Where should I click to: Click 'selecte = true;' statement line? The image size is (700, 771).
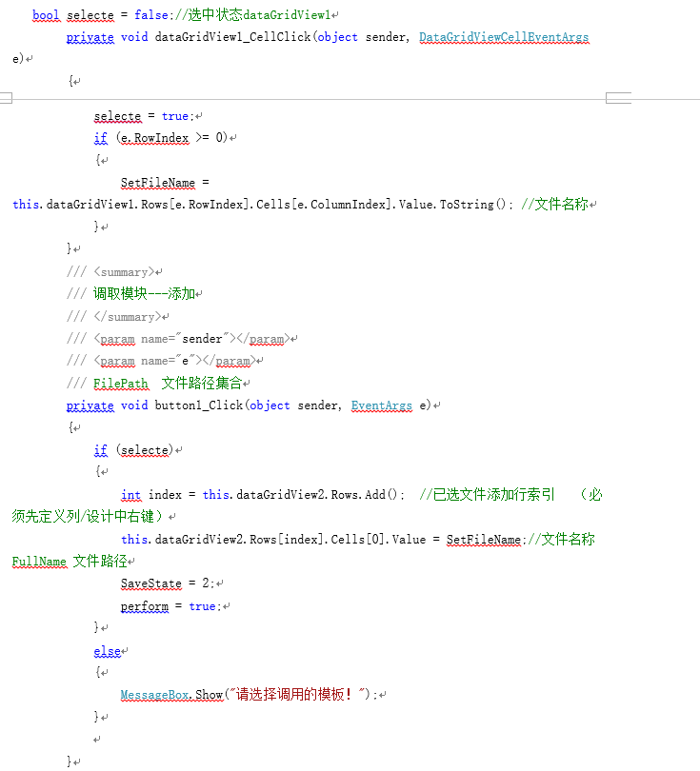tap(144, 116)
